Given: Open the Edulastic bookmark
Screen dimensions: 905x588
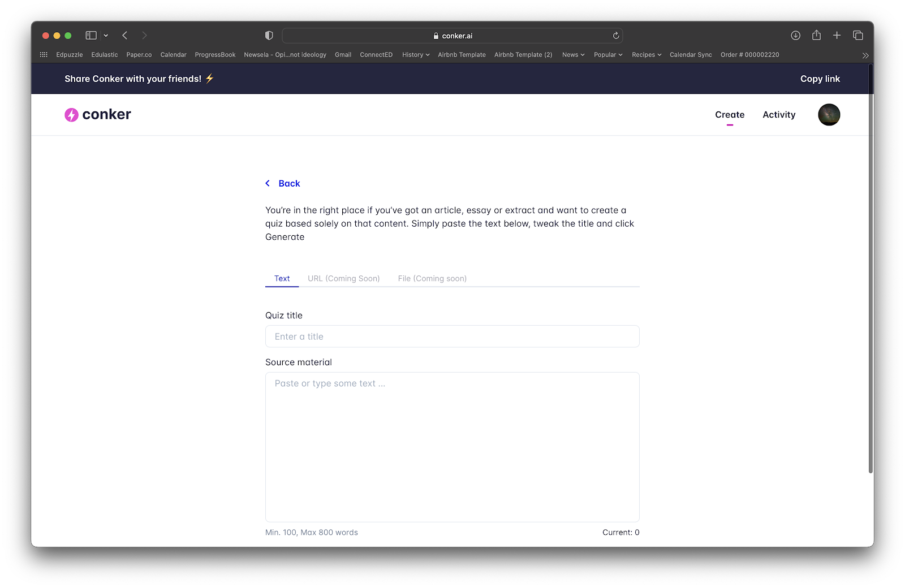Looking at the screenshot, I should click(x=105, y=55).
